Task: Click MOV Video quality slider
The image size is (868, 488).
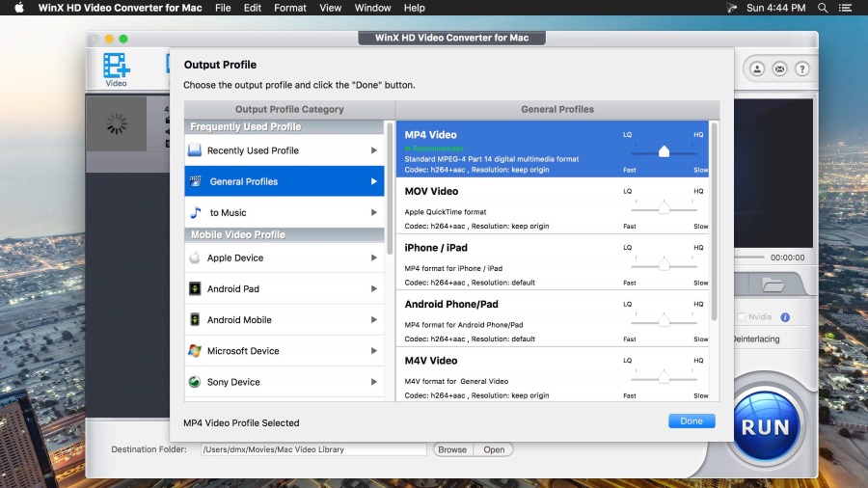Action: (664, 208)
